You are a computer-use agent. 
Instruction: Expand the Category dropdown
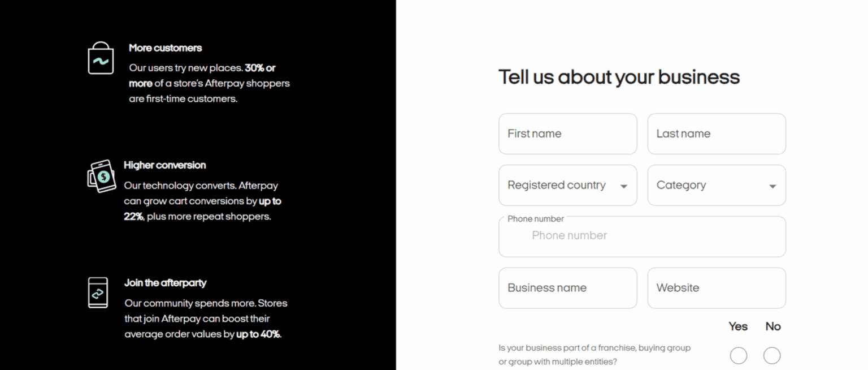(716, 186)
